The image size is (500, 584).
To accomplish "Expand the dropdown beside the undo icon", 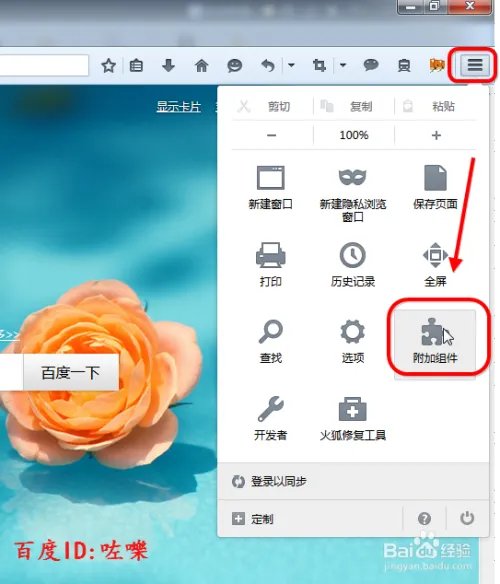I will [x=291, y=65].
